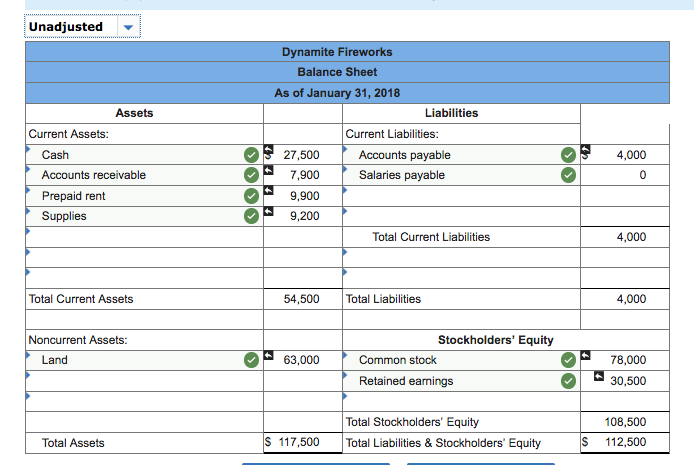This screenshot has height=465, width=694.
Task: Click the green checkmark beside Cash
Action: point(251,155)
